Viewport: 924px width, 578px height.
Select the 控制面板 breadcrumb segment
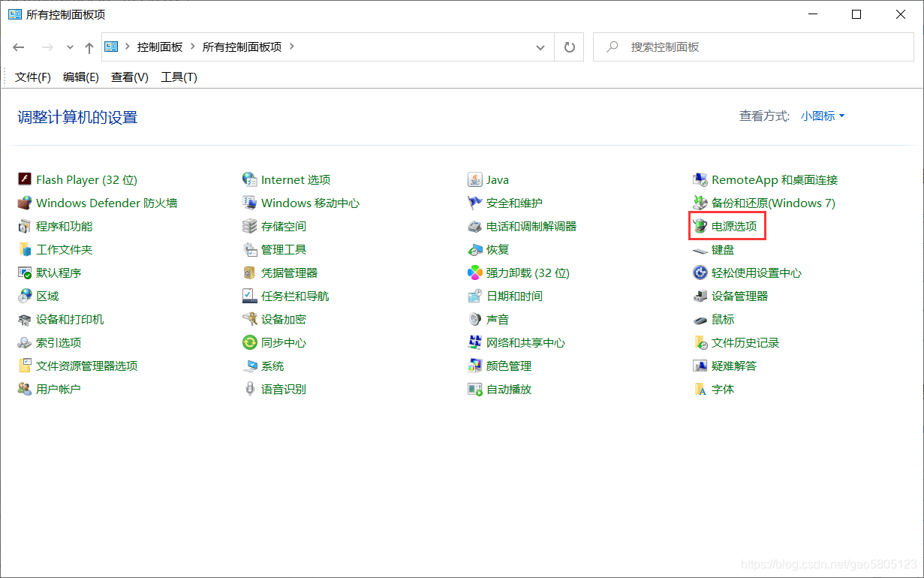point(160,47)
